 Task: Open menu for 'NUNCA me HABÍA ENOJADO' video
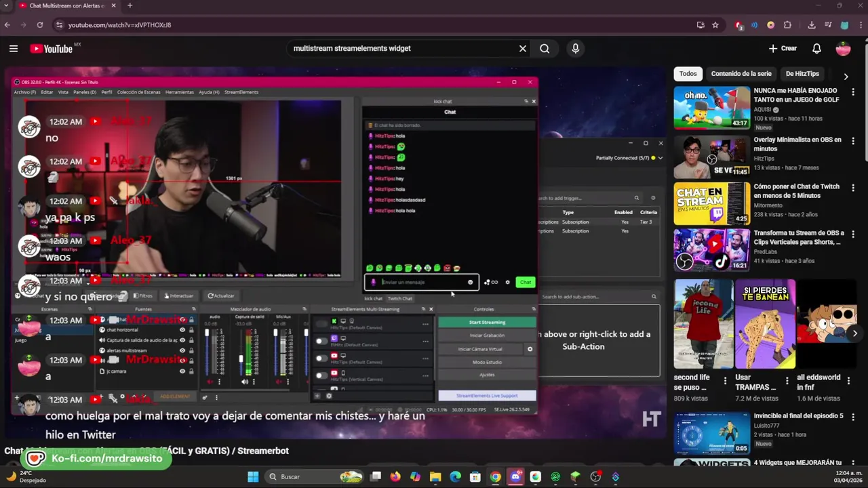click(853, 93)
